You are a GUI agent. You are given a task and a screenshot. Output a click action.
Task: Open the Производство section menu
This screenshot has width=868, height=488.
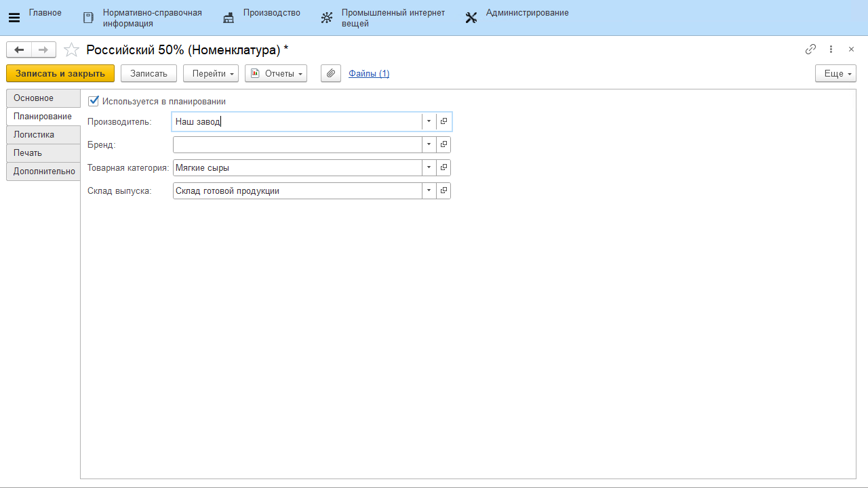(262, 18)
